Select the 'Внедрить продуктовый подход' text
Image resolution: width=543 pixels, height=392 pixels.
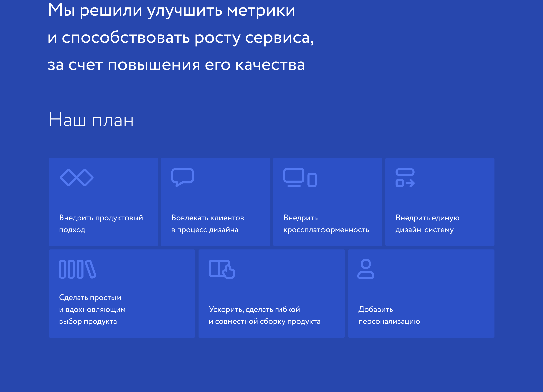(101, 224)
